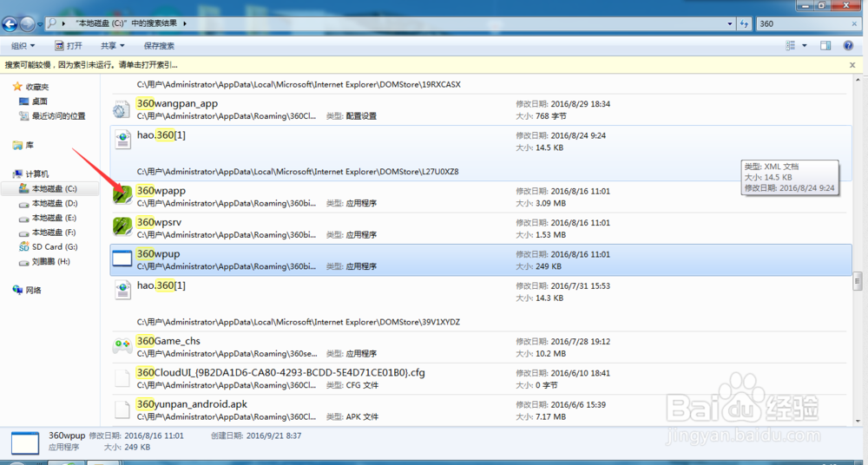Click 保存搜索 in the toolbar
The width and height of the screenshot is (868, 465).
[159, 46]
